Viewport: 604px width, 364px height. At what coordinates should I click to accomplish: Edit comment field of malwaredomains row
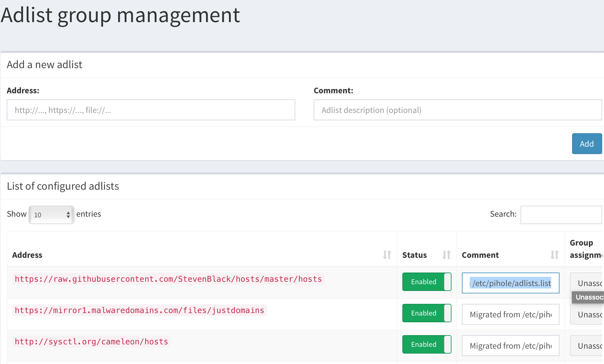coord(510,315)
